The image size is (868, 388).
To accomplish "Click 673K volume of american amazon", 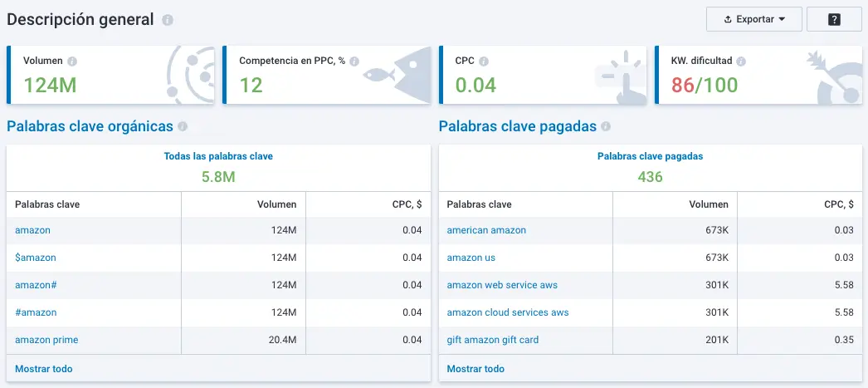I will pyautogui.click(x=716, y=230).
